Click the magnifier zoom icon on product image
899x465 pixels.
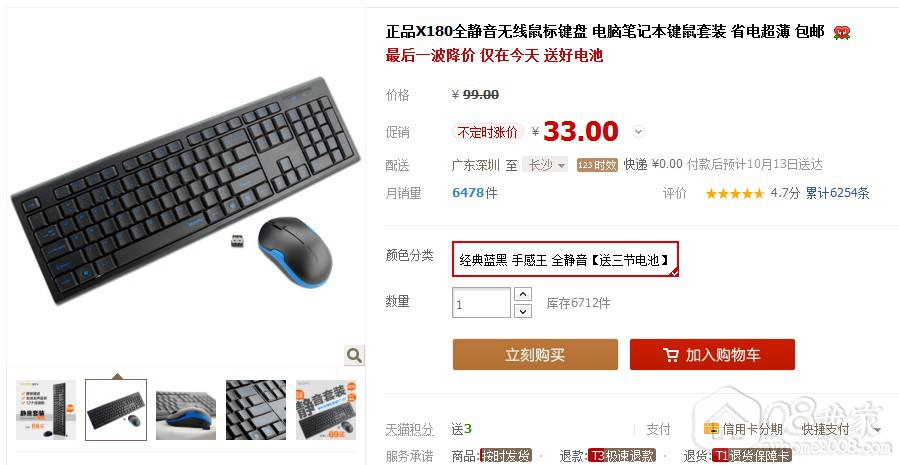point(354,355)
